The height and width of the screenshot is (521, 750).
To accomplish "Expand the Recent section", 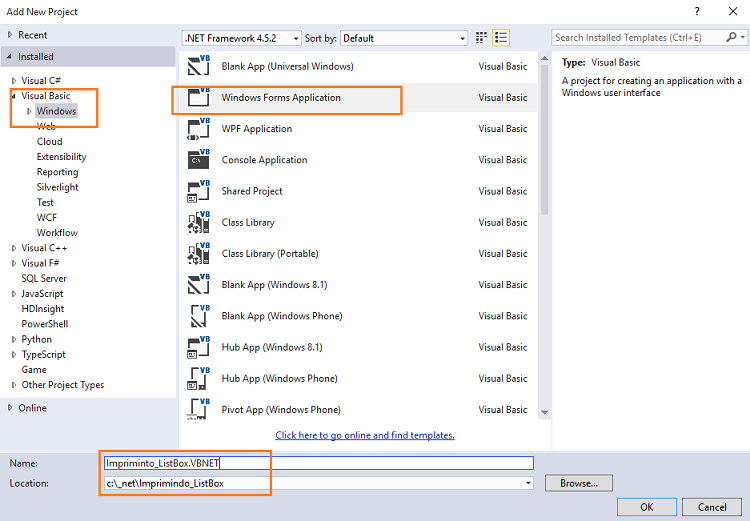I will (10, 35).
